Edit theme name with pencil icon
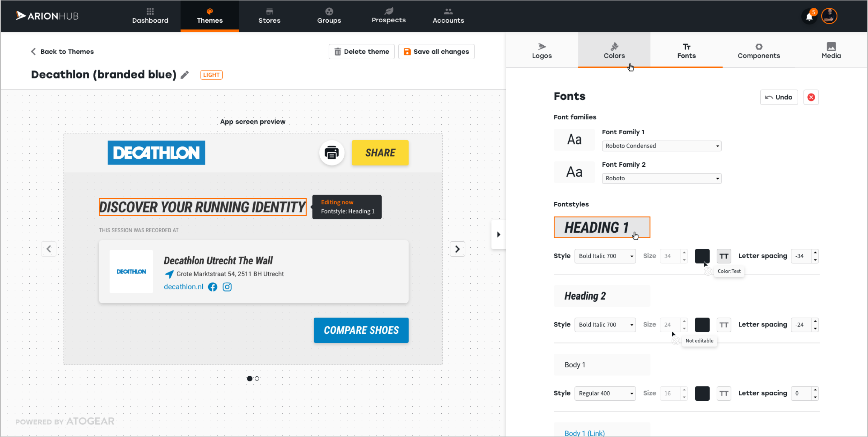Screen dimensions: 868x437 (185, 75)
